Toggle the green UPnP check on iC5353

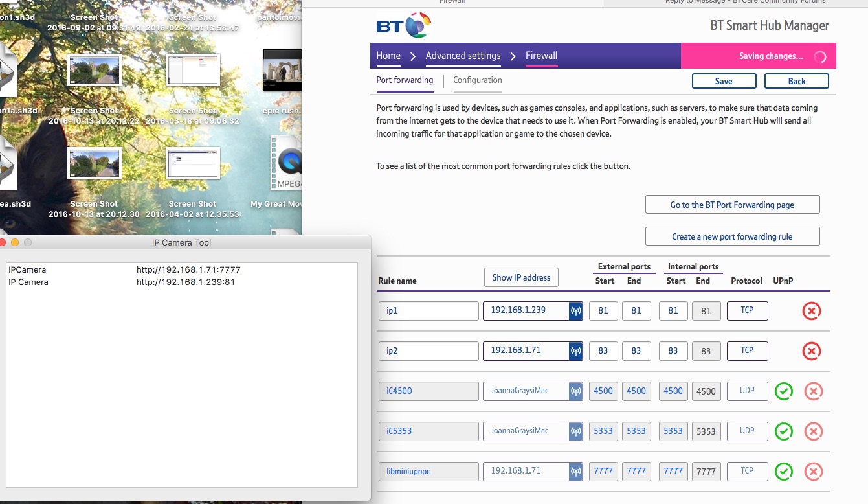pos(783,431)
